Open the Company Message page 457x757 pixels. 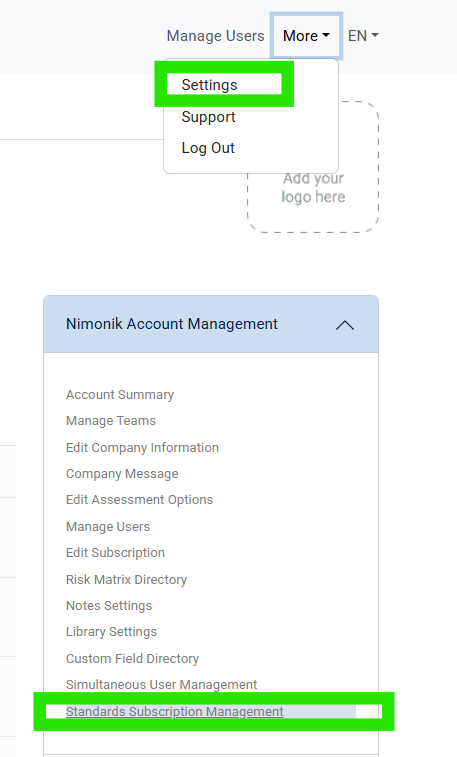[x=122, y=474]
